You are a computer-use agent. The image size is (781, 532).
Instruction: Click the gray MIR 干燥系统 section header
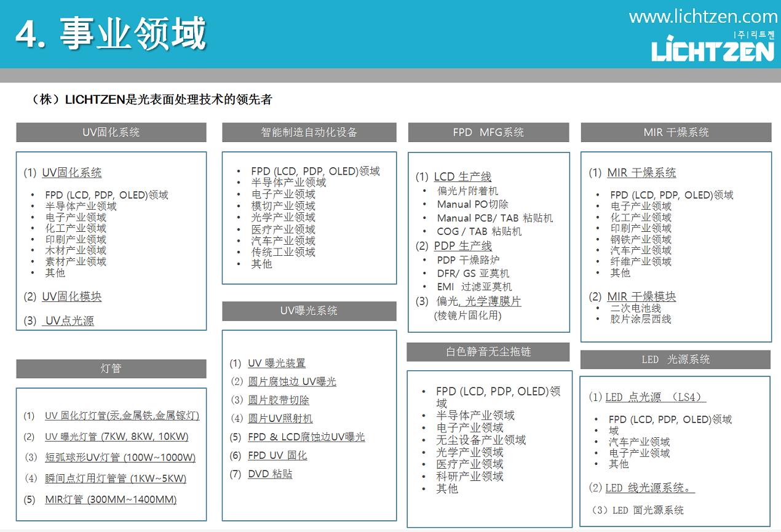[x=676, y=132]
